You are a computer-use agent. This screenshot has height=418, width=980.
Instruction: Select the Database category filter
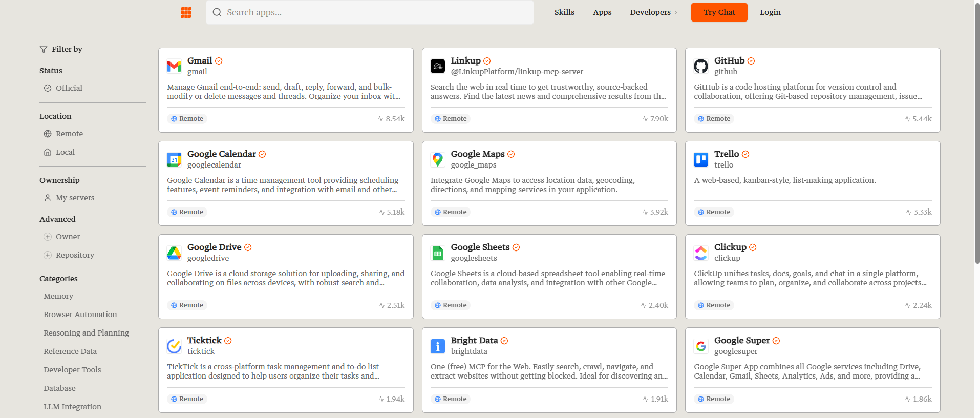59,388
